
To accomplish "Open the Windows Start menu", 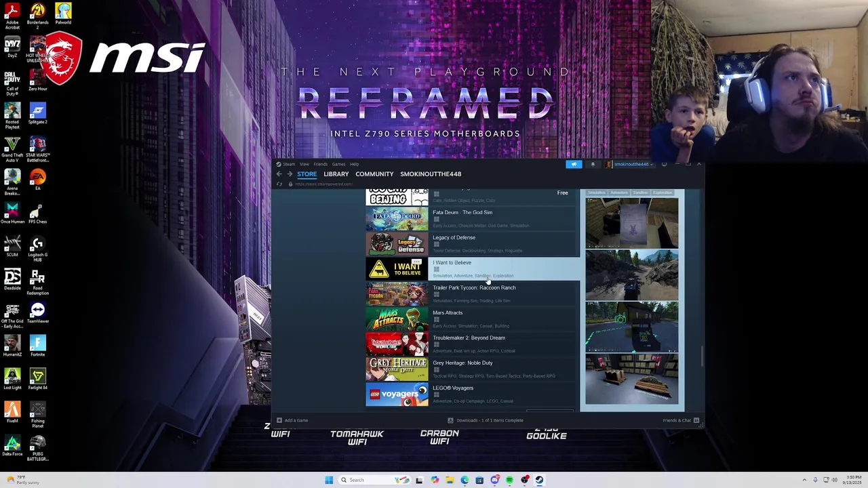I will click(x=329, y=480).
